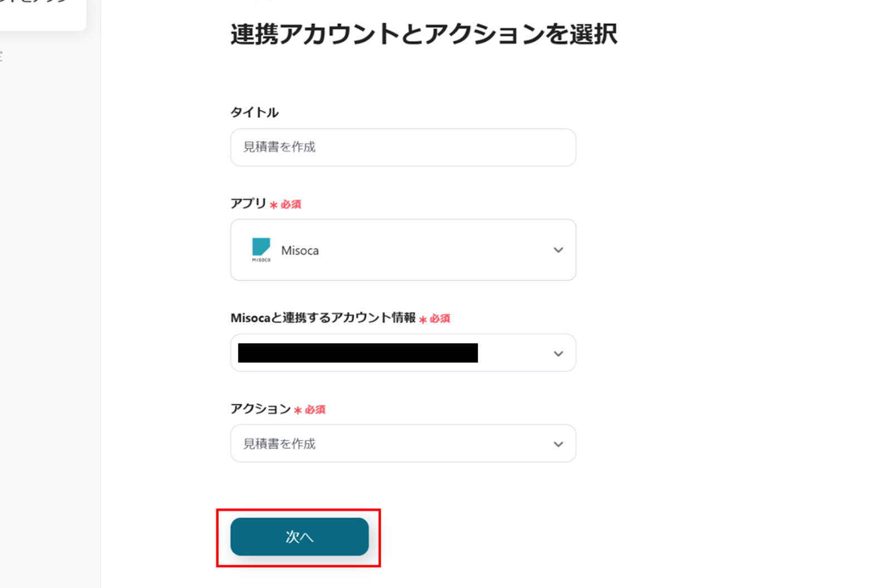Click the Misoca logo icon

261,249
